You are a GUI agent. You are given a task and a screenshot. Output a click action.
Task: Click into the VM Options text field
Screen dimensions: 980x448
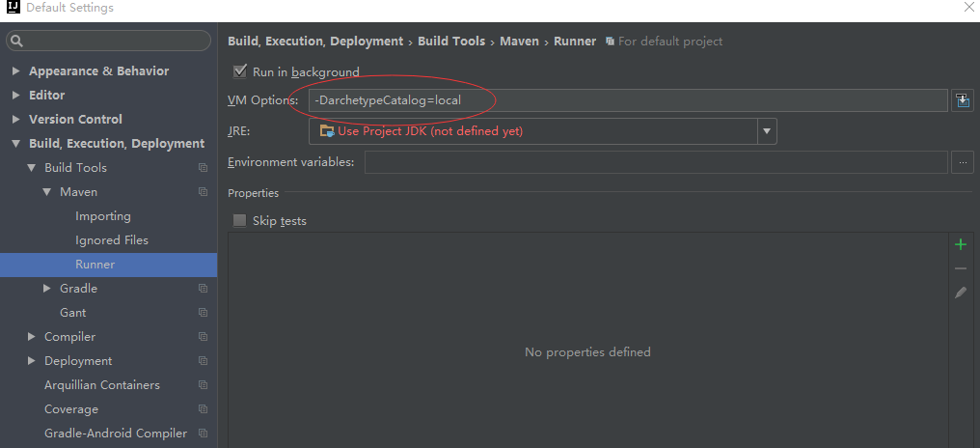(628, 100)
